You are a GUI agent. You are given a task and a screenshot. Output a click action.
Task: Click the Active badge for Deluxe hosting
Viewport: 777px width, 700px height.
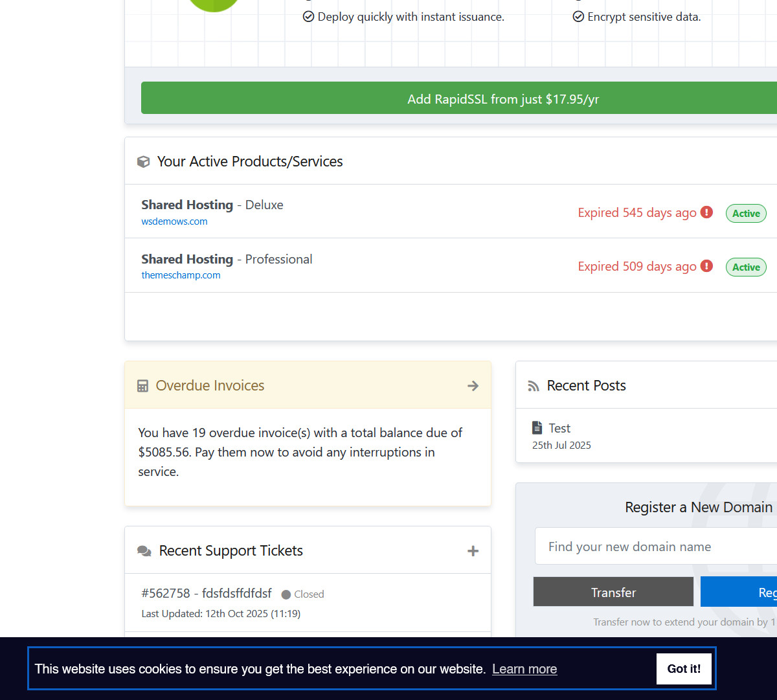point(746,213)
